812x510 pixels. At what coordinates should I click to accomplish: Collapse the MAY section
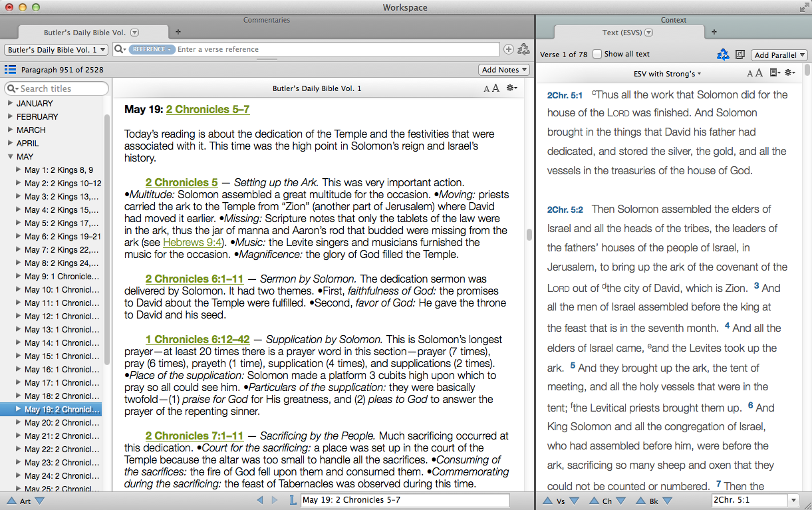click(x=9, y=157)
